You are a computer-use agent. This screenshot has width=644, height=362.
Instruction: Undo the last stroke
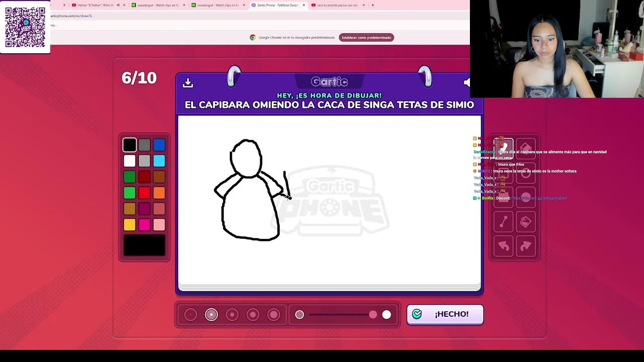pyautogui.click(x=504, y=246)
